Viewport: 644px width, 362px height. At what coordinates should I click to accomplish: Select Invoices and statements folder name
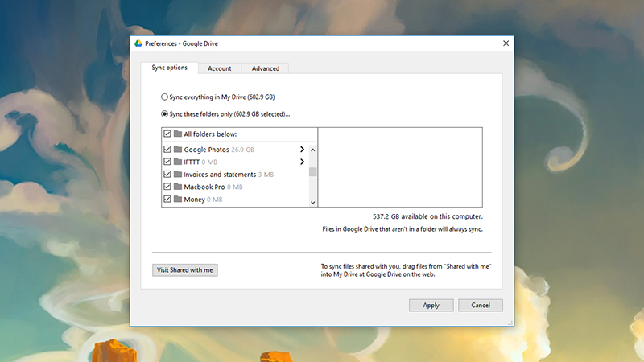[x=220, y=175]
